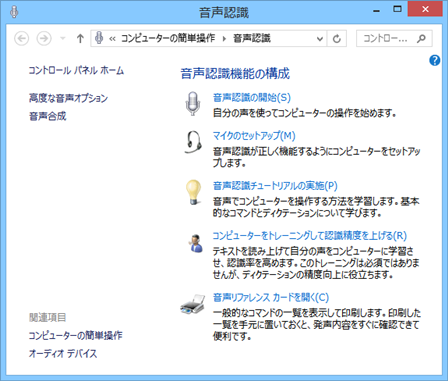
Task: Open コンピューターをトレーニングして認識精度を上げる(R) link
Action: (310, 236)
